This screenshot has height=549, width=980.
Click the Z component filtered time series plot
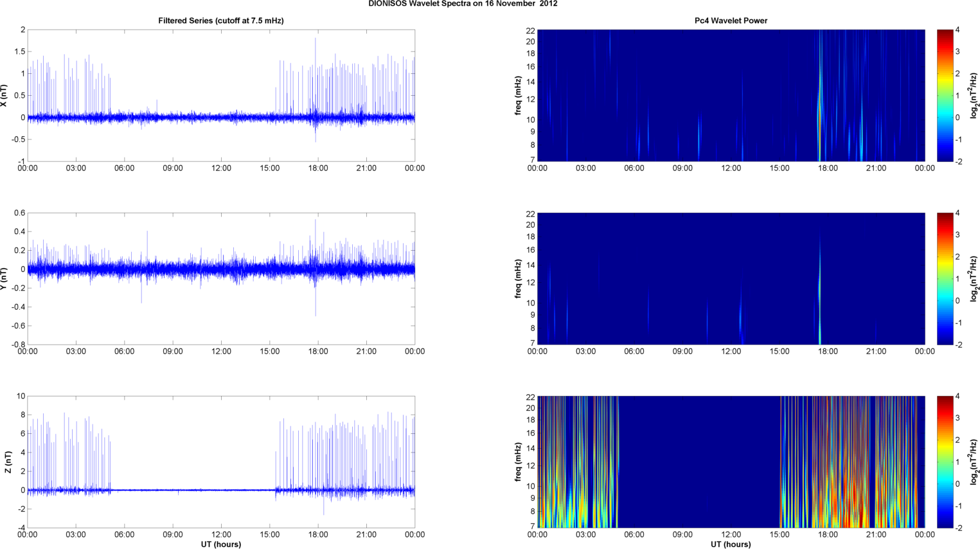221,462
